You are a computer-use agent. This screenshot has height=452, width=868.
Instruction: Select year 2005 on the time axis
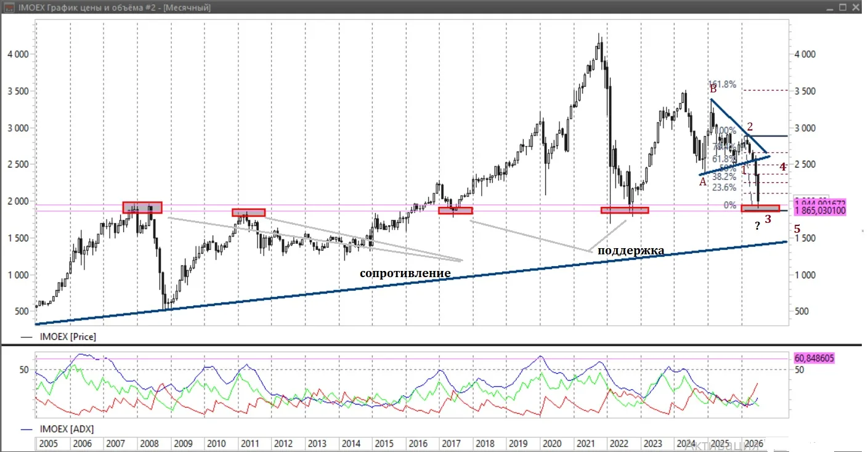coord(48,443)
